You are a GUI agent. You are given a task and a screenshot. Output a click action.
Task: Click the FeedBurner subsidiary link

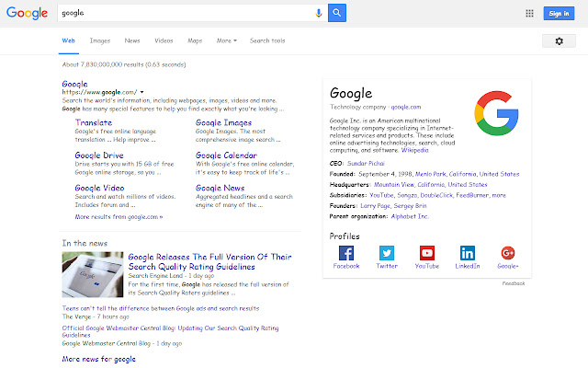(472, 195)
